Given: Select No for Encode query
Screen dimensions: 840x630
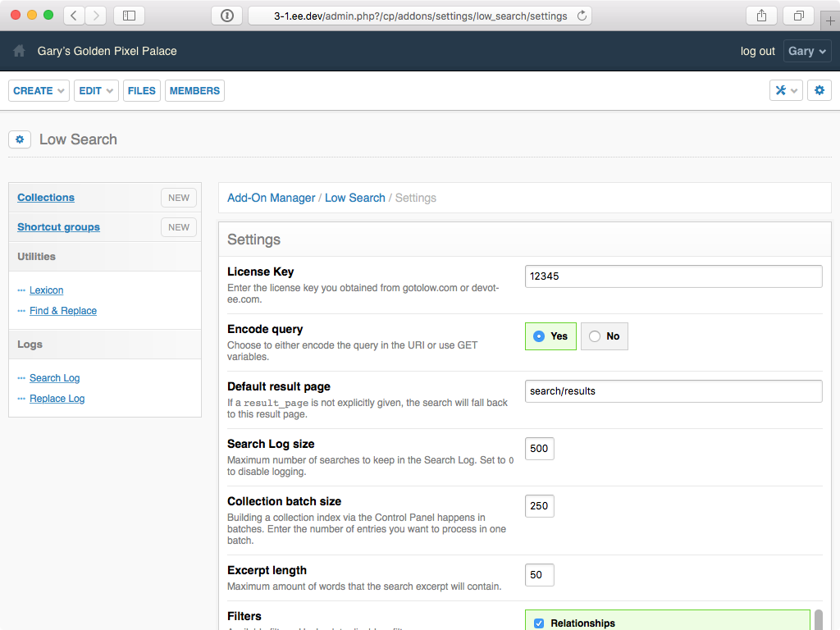Looking at the screenshot, I should coord(605,336).
